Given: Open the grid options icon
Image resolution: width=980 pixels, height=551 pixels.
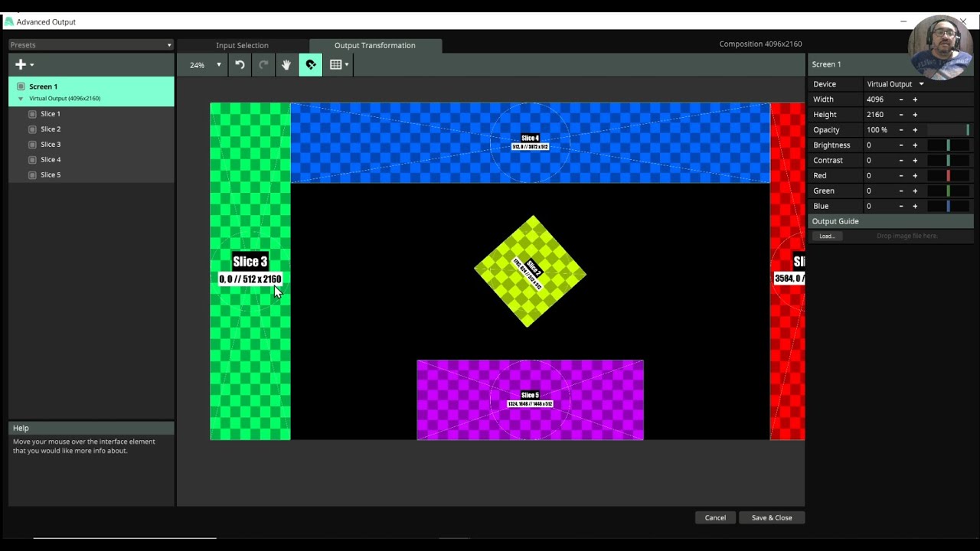Looking at the screenshot, I should [338, 65].
